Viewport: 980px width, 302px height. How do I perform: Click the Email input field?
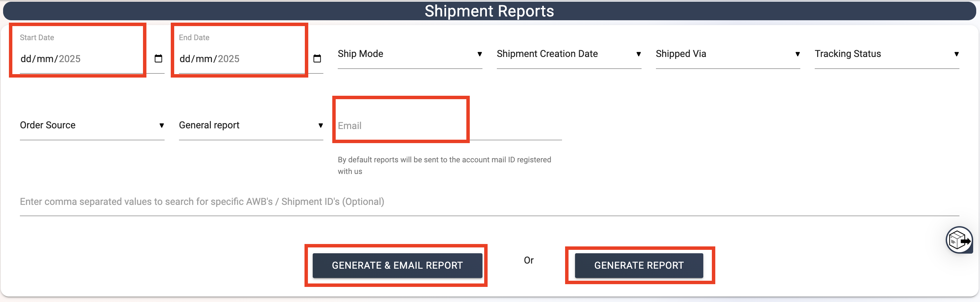click(450, 126)
